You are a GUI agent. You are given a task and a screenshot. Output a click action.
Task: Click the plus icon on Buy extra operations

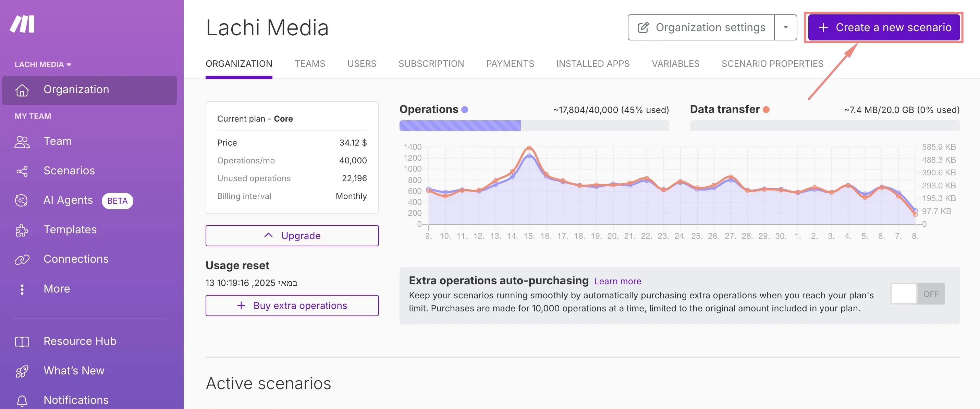(x=241, y=305)
